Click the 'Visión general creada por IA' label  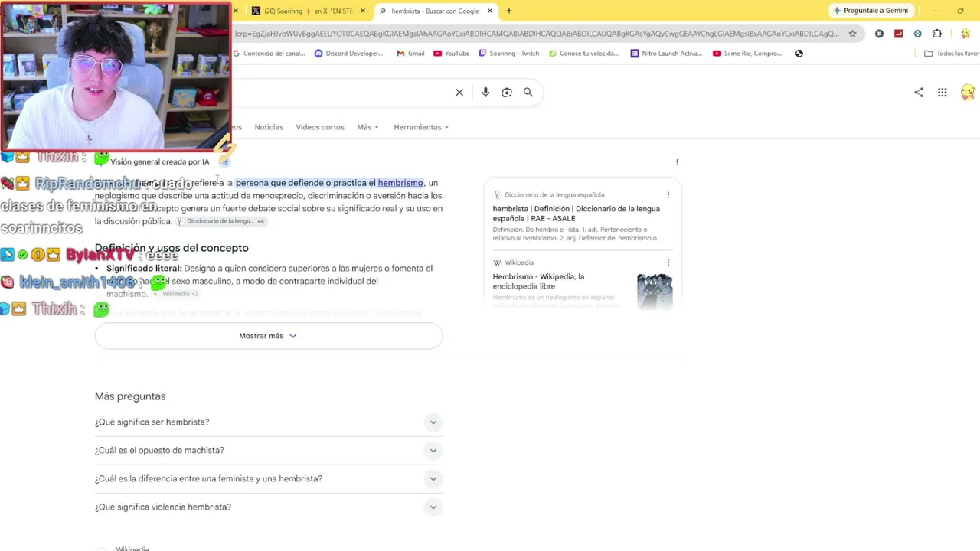(x=160, y=162)
